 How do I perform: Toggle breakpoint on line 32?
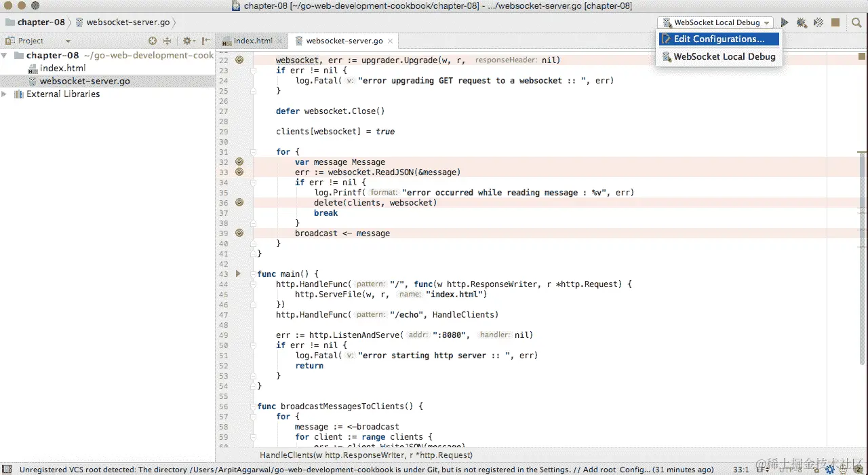[x=239, y=161]
